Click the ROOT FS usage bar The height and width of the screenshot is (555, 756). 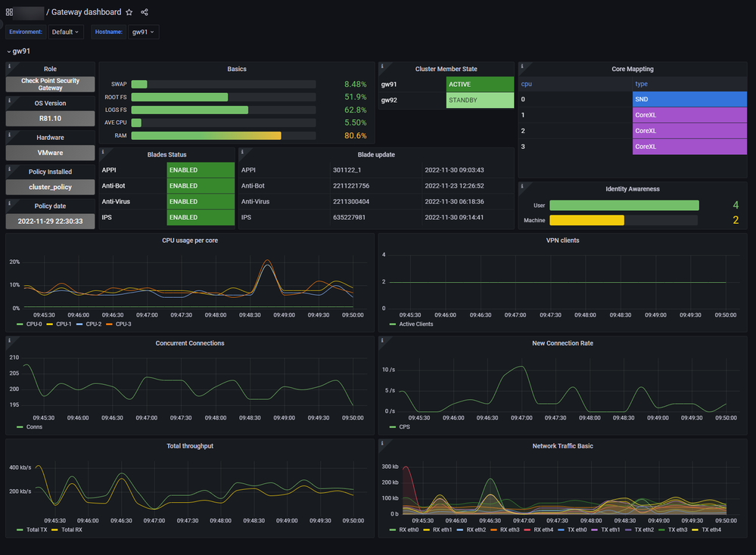pos(223,97)
